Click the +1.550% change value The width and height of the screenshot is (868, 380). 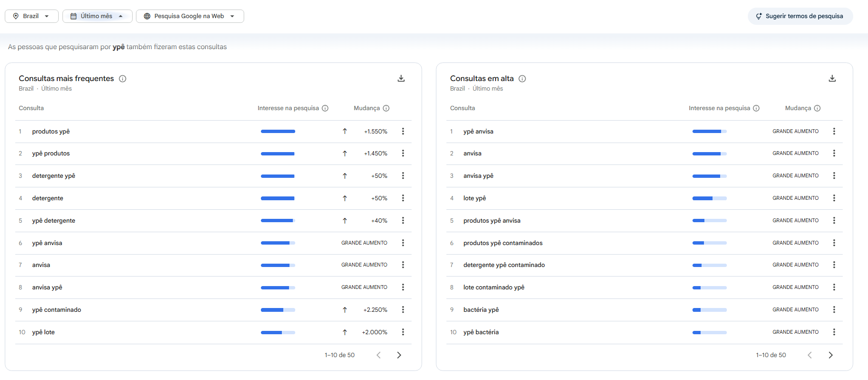(376, 132)
